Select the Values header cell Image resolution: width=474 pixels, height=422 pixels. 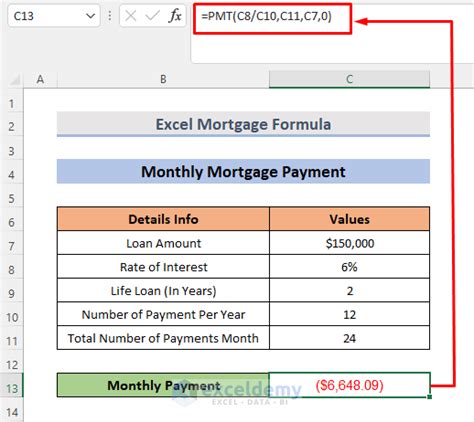(349, 219)
